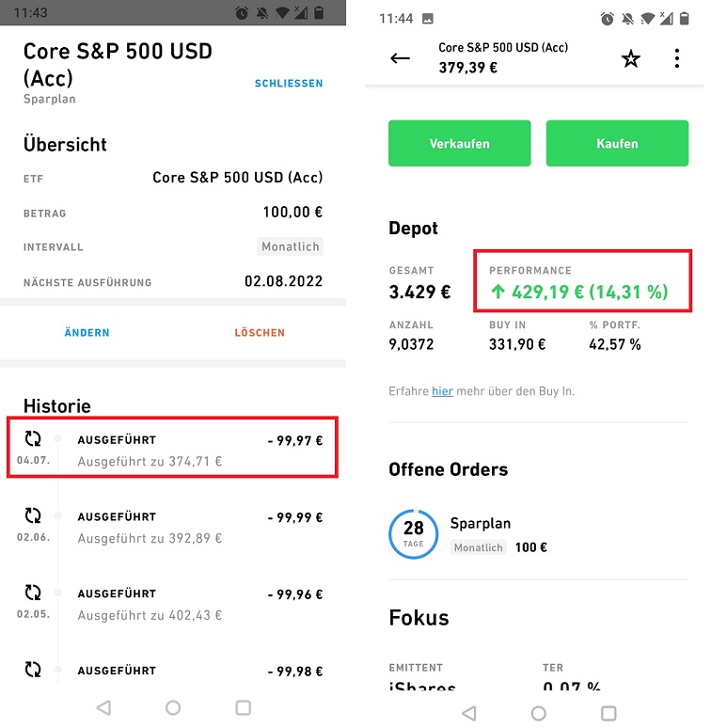Tap the alarm icon in right status bar
Image resolution: width=711 pixels, height=728 pixels.
coord(607,19)
